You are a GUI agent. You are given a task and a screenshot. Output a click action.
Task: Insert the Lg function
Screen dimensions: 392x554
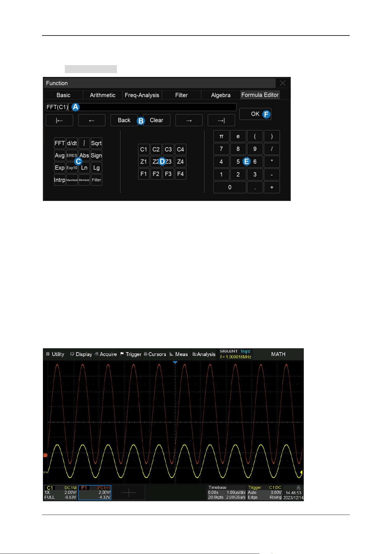pyautogui.click(x=96, y=168)
